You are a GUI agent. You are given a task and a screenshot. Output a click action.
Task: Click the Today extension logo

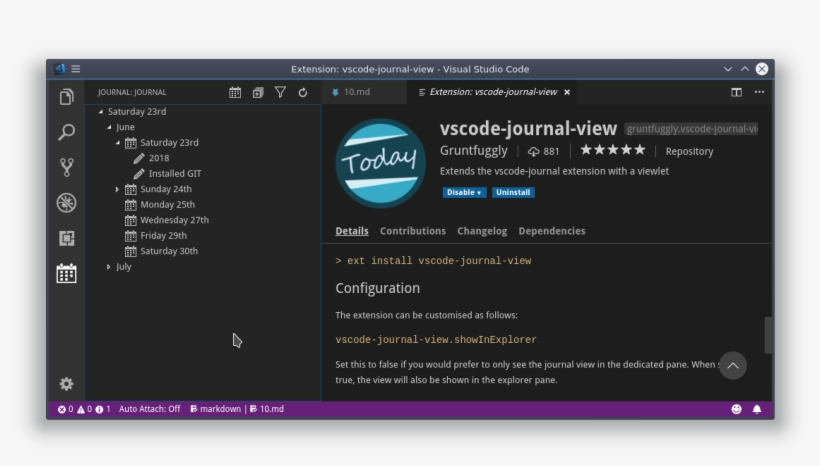380,163
